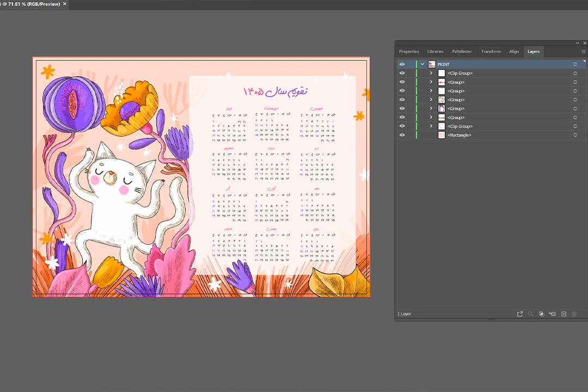Toggle visibility of the Rectangle object

pos(402,135)
